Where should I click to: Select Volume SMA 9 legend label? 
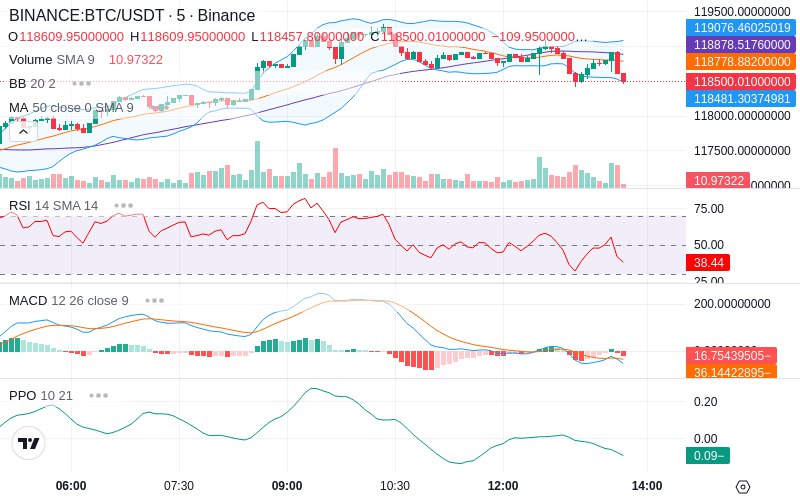52,60
